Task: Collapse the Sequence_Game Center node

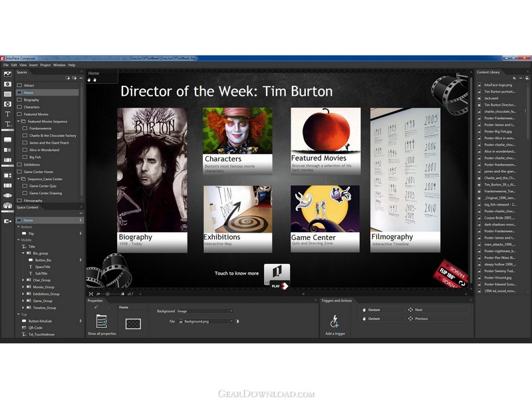Action: [19, 179]
